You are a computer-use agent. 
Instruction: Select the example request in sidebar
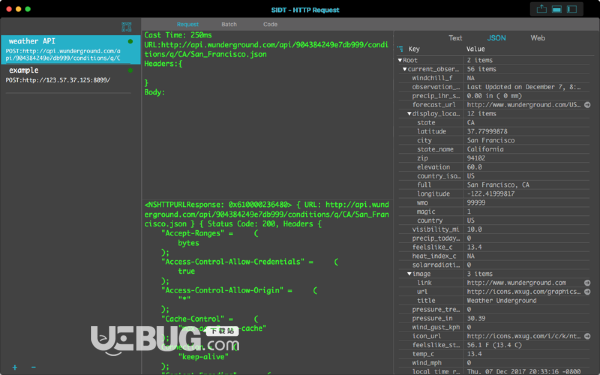pyautogui.click(x=70, y=75)
